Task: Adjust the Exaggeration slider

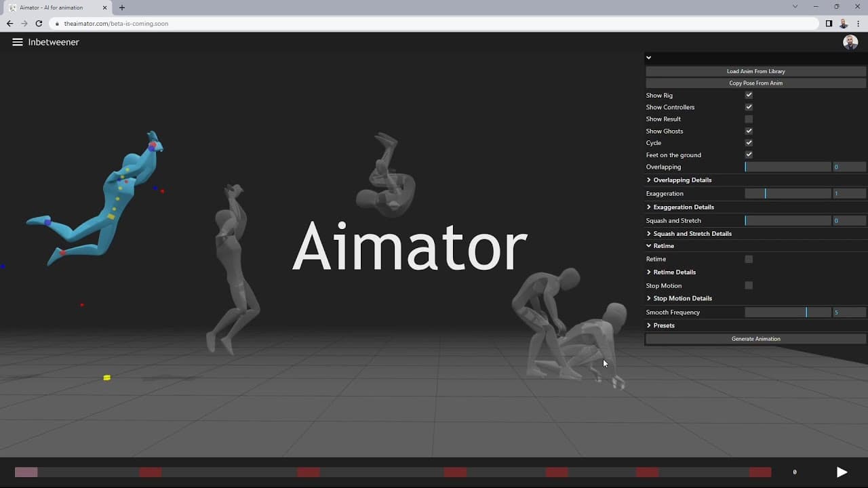Action: (787, 193)
